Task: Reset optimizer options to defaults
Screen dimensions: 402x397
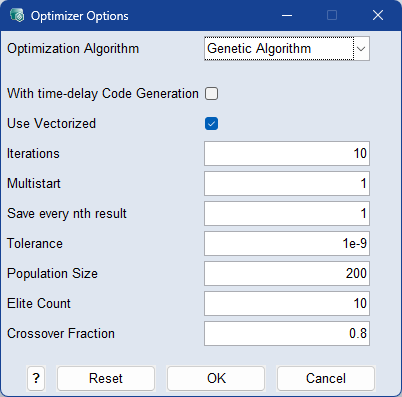Action: click(106, 378)
